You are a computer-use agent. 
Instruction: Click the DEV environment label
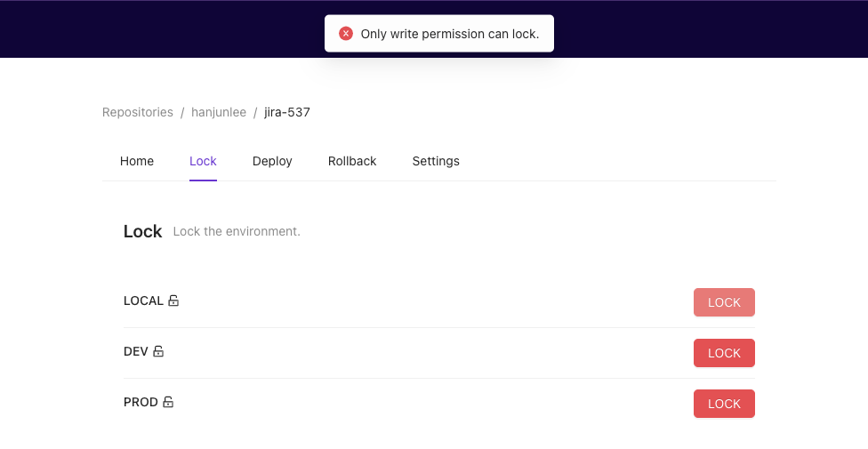135,351
